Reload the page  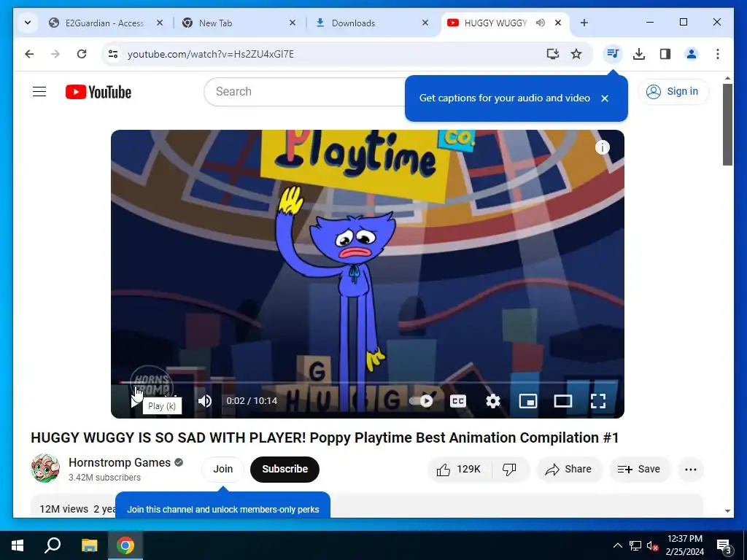pos(82,54)
